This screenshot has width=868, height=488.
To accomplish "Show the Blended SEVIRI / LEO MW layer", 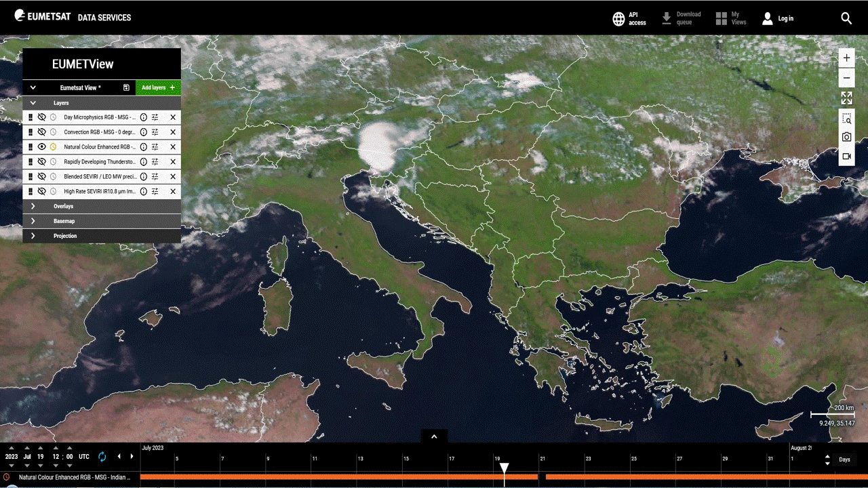I will pos(41,177).
